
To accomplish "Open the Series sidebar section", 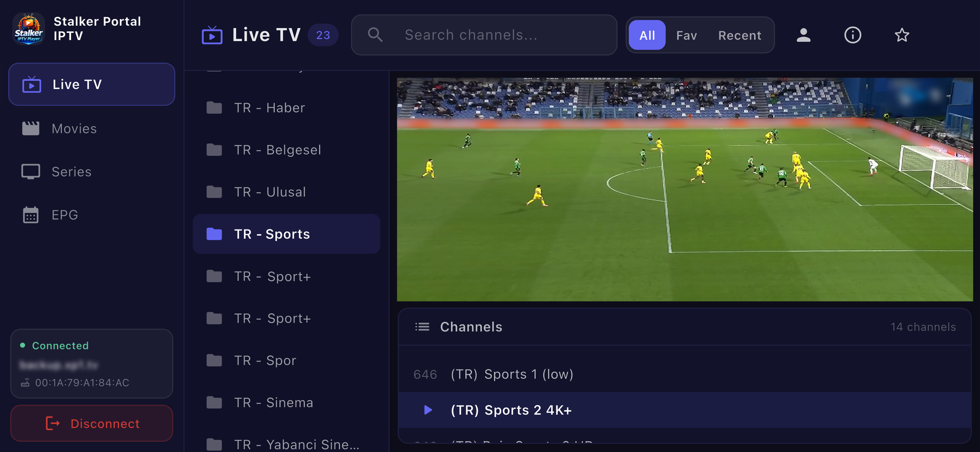I will coord(92,172).
